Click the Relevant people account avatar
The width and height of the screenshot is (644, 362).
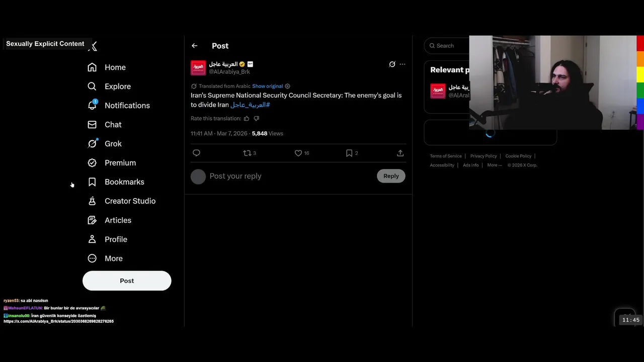point(438,91)
